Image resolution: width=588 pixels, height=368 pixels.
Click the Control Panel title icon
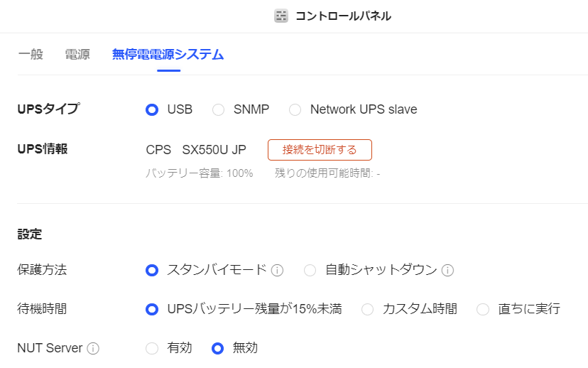click(281, 16)
